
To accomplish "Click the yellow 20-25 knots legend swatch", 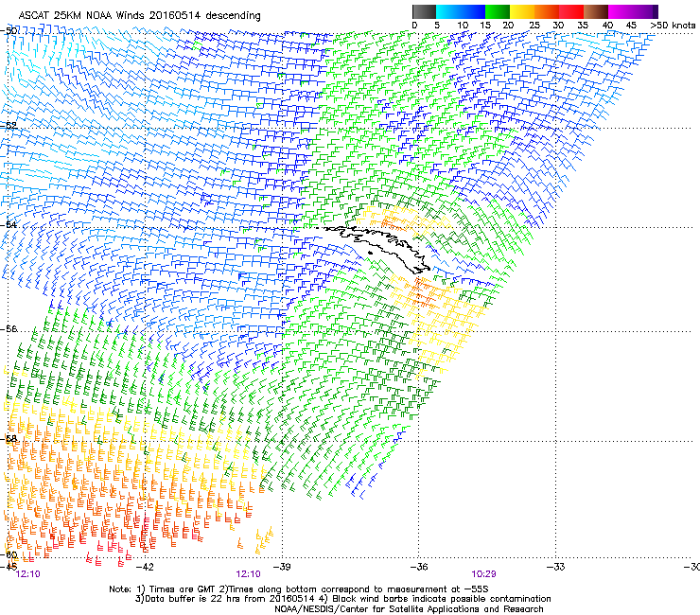I will click(x=522, y=11).
